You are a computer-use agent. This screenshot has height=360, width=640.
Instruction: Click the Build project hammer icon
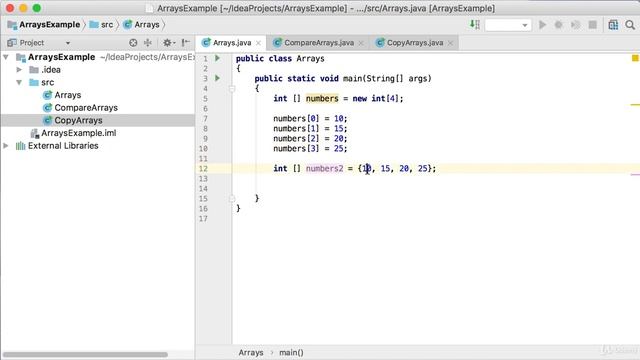[474, 25]
